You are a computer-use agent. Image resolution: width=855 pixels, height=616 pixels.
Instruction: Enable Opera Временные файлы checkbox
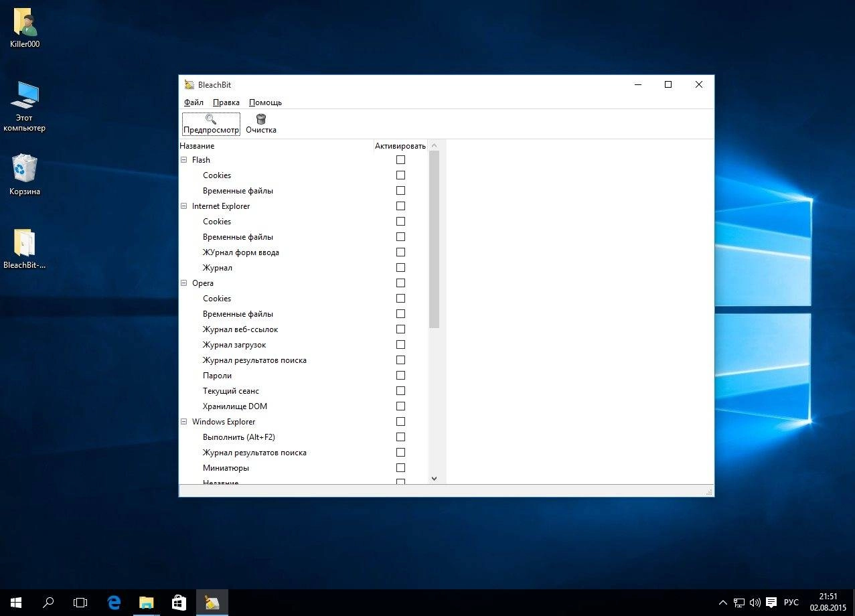pos(400,314)
